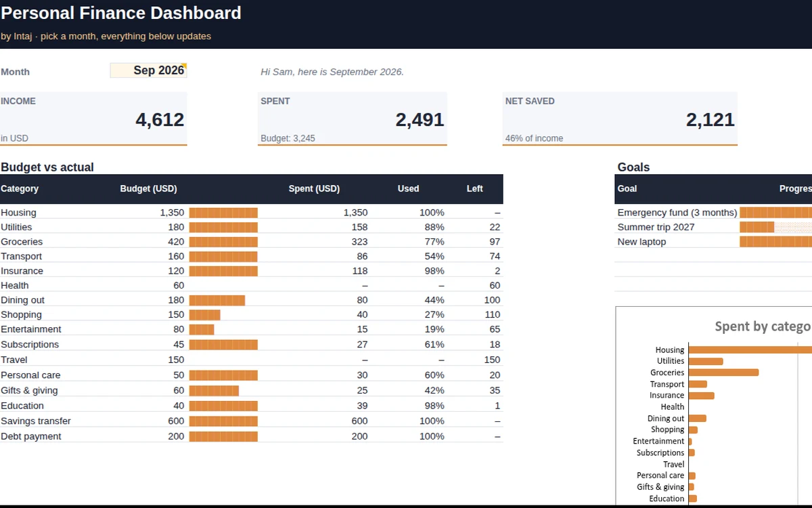Click the Category column header
The width and height of the screenshot is (812, 508).
tap(20, 189)
